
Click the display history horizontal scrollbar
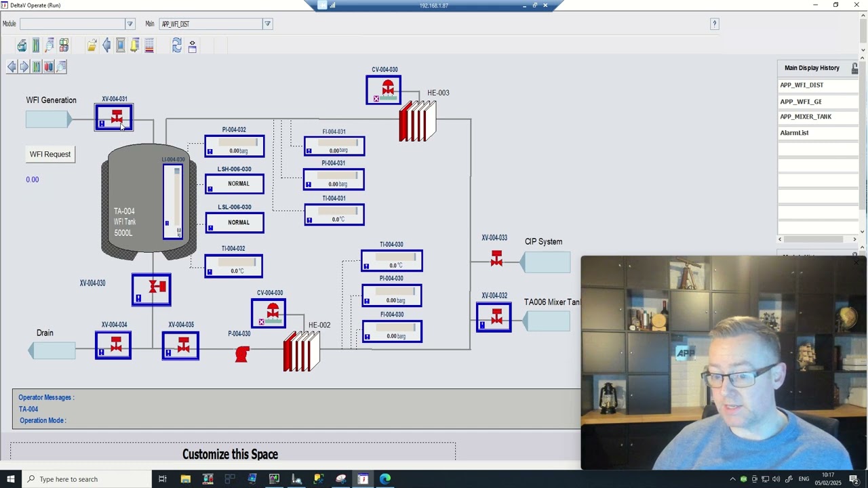818,239
